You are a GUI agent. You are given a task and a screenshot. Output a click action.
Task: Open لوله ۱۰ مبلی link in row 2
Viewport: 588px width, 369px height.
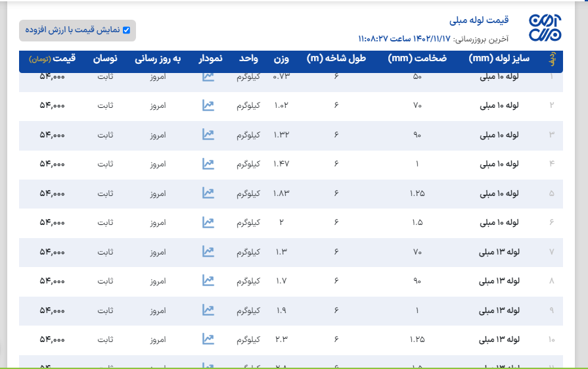[x=499, y=105]
